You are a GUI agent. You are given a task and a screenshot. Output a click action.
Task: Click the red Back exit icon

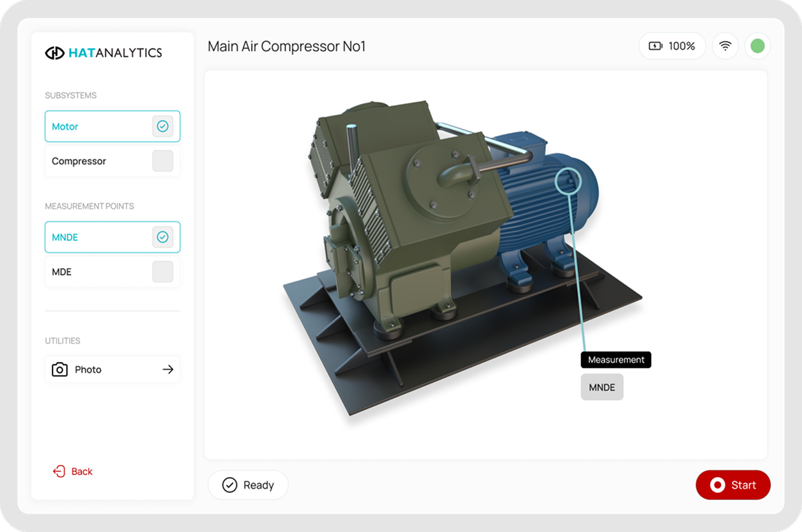(59, 471)
